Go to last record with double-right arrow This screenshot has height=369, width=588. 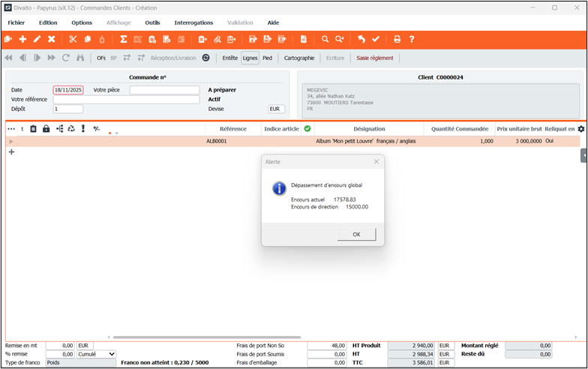51,58
